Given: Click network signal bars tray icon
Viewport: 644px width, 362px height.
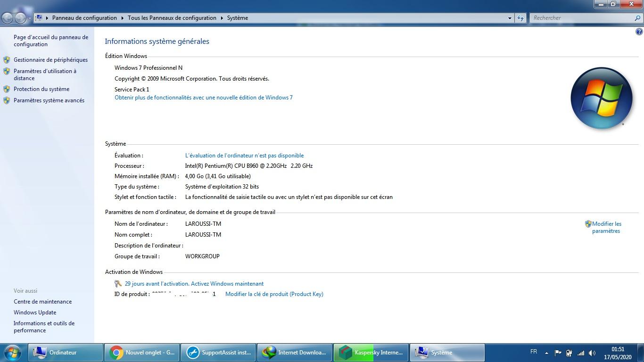Looking at the screenshot, I should (x=581, y=353).
